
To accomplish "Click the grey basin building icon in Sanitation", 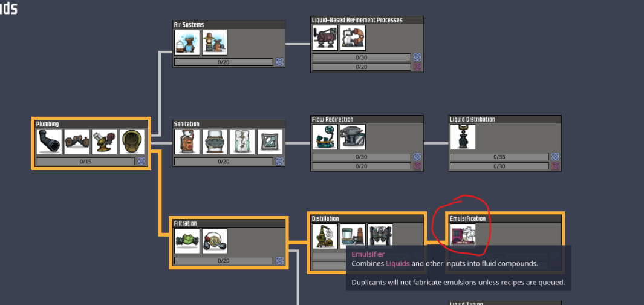I will point(215,142).
